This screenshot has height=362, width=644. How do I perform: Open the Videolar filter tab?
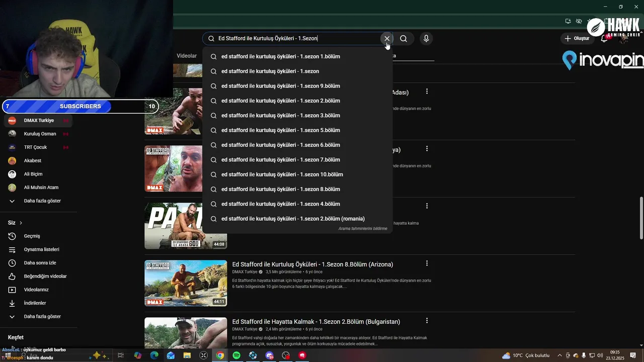187,56
